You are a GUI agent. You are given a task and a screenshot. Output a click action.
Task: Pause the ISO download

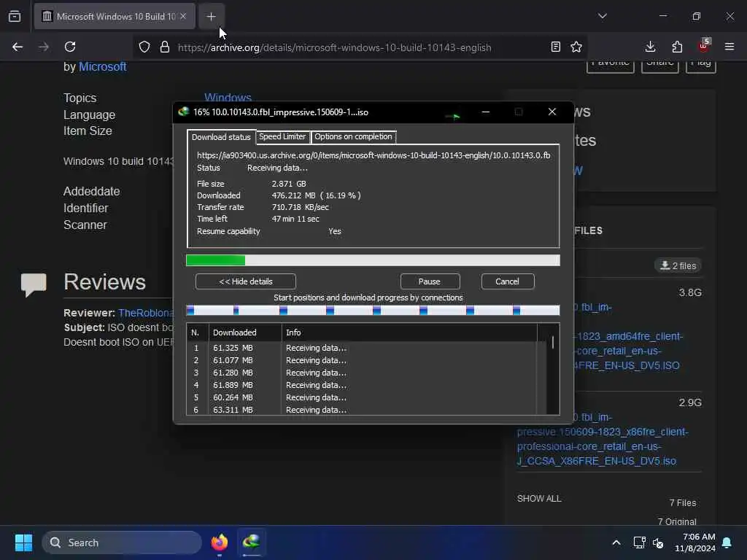(x=430, y=281)
